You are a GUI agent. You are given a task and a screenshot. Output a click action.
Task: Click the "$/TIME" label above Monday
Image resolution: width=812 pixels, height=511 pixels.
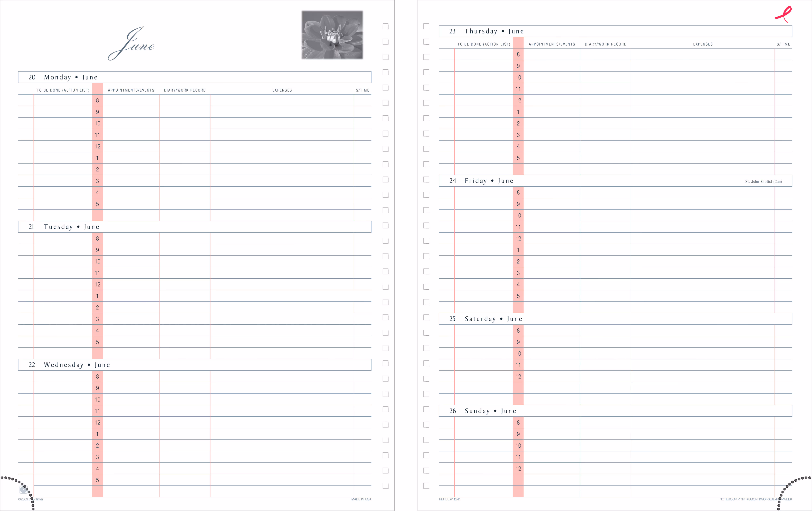pyautogui.click(x=362, y=90)
